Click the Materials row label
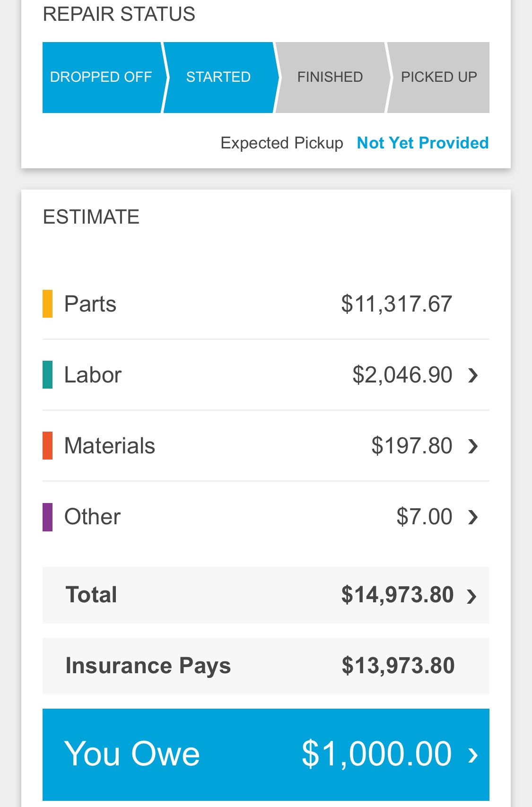 [110, 446]
